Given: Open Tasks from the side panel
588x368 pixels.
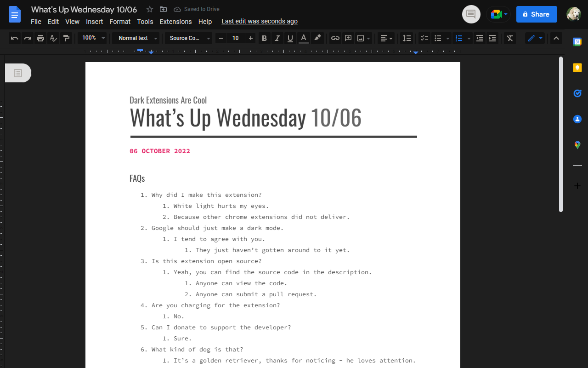Looking at the screenshot, I should tap(577, 93).
